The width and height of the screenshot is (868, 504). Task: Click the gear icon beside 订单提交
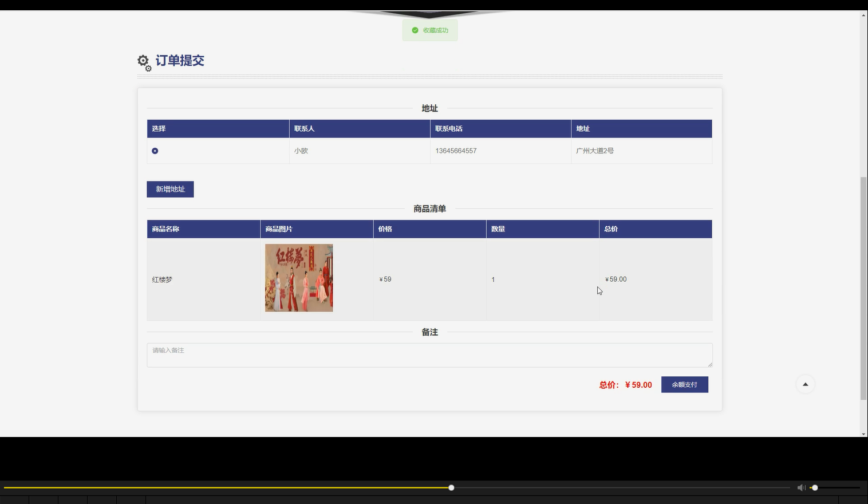tap(144, 62)
